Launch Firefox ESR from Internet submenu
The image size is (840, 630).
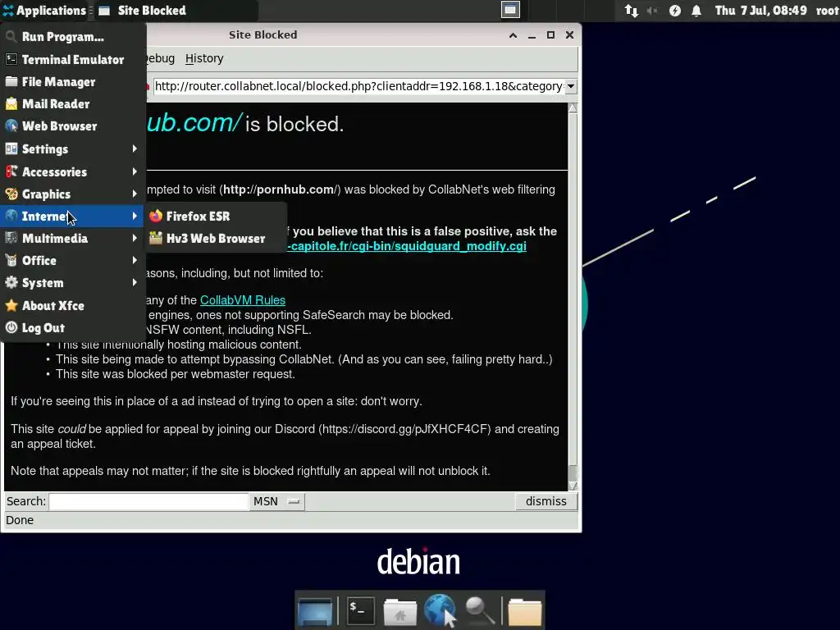(x=215, y=216)
